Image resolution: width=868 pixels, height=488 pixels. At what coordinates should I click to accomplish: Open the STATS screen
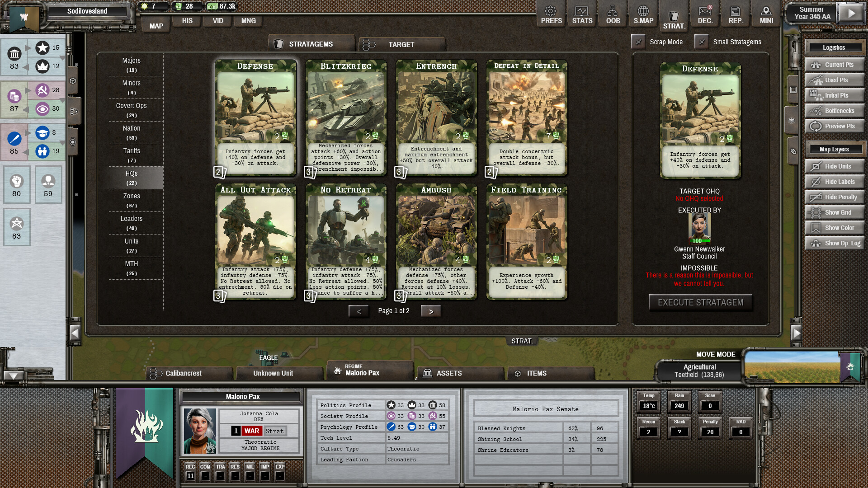pyautogui.click(x=582, y=14)
